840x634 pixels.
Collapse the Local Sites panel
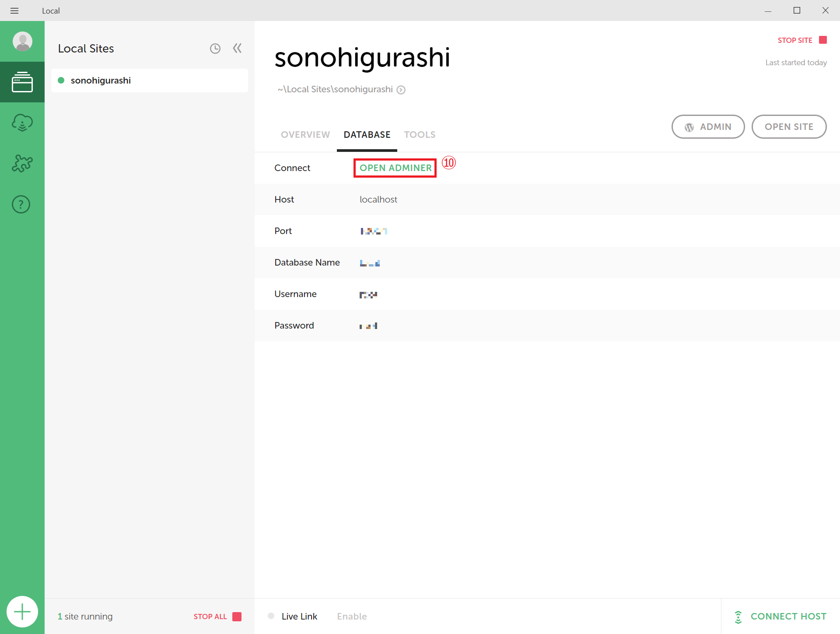click(237, 48)
